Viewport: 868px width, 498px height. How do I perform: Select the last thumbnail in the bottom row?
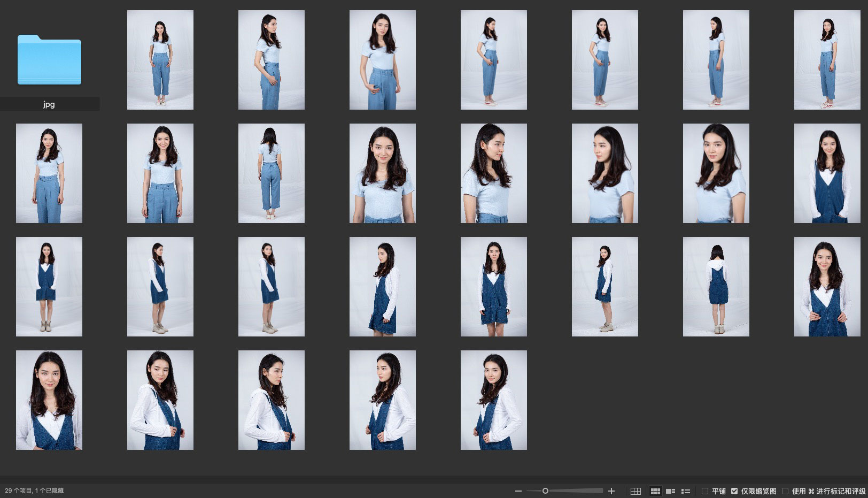tap(493, 400)
